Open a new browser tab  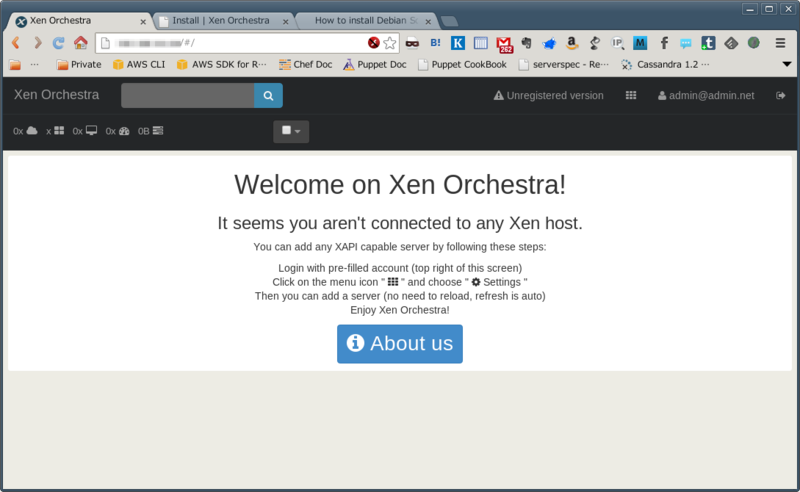coord(449,21)
